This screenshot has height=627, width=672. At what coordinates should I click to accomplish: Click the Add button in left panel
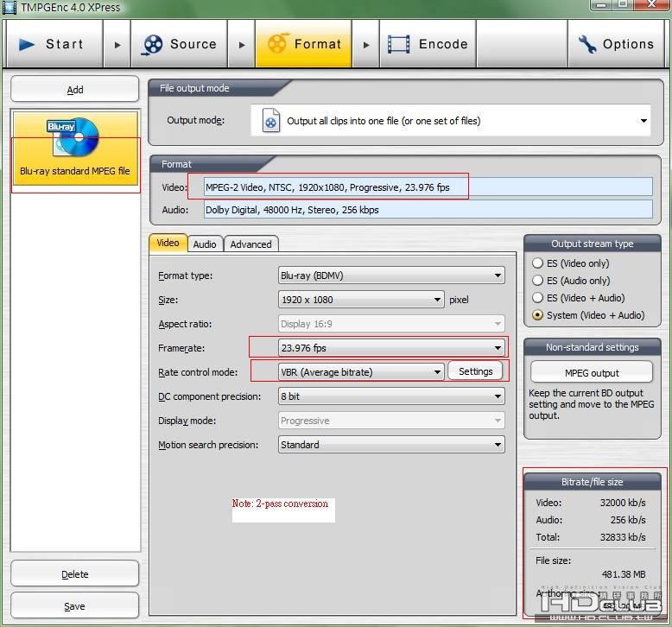click(x=75, y=90)
